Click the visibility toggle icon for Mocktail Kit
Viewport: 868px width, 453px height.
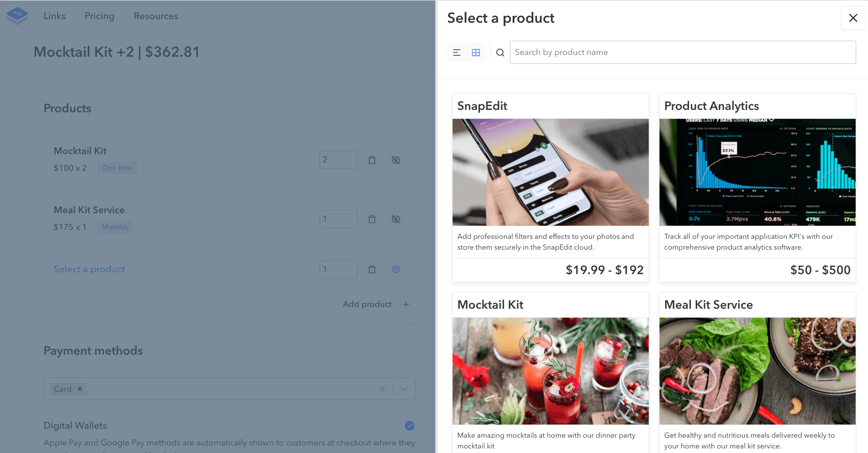click(396, 160)
